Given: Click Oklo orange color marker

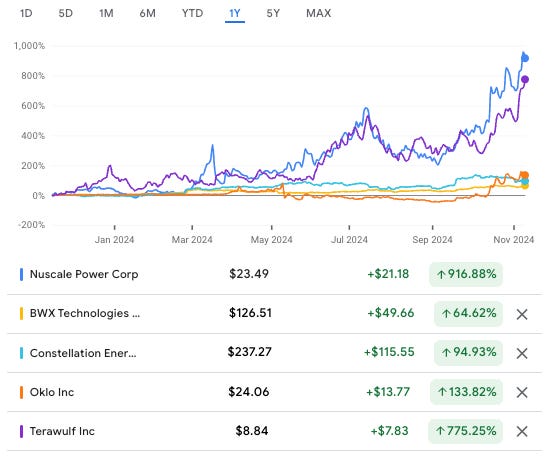Looking at the screenshot, I should (x=22, y=392).
